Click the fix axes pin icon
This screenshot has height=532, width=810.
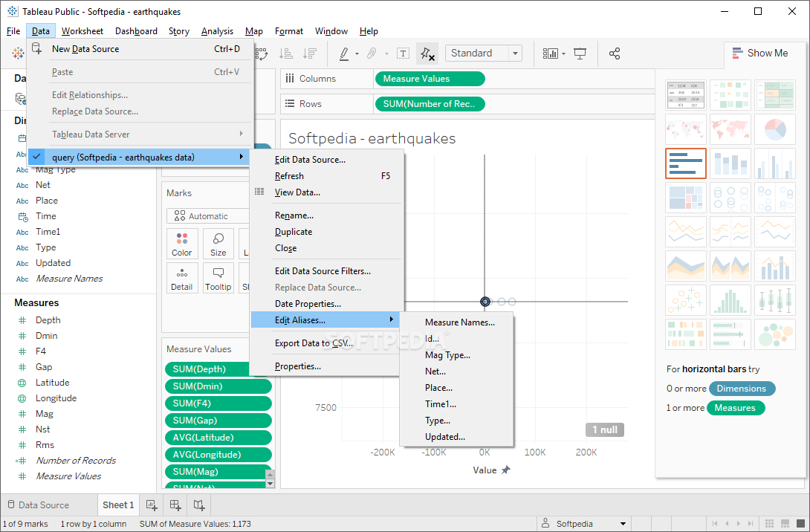pos(427,53)
